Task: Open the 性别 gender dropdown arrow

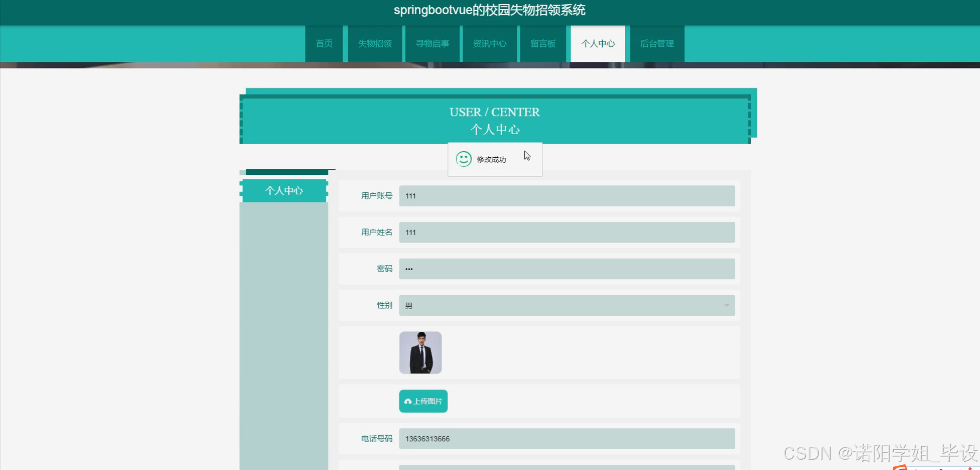Action: (x=726, y=305)
